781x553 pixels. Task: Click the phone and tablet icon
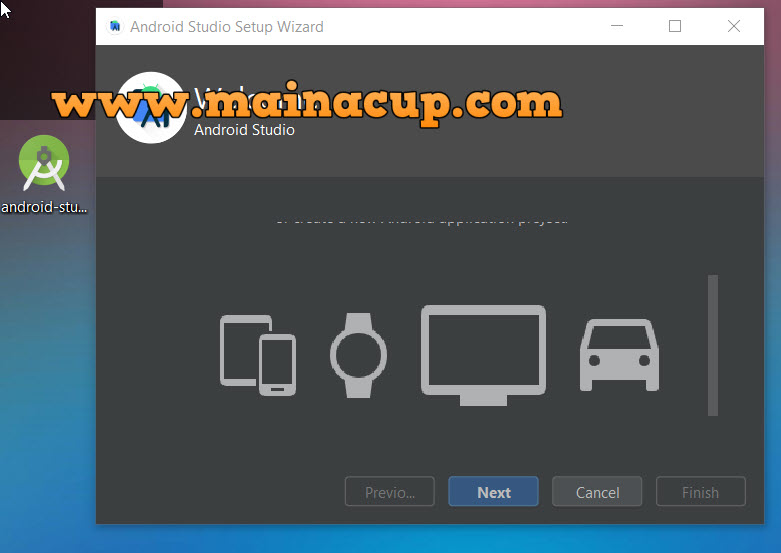click(258, 355)
